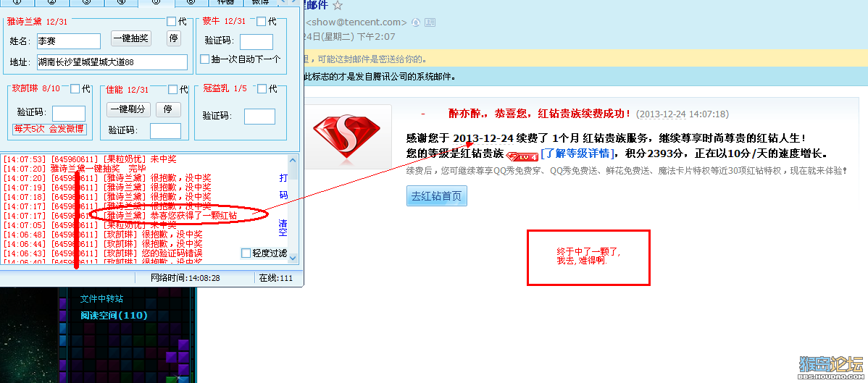The image size is (868, 383).
Task: Focus the 冠益乳 验证码 input box
Action: 259,117
